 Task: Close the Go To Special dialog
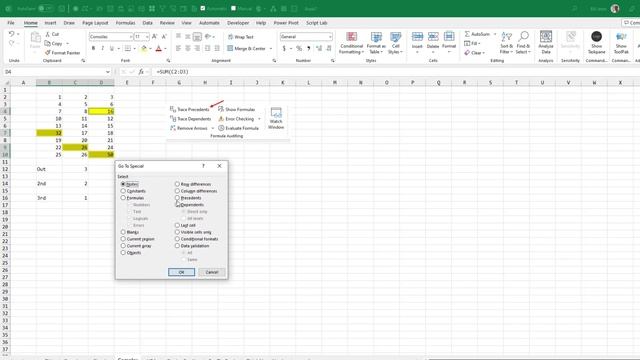tap(220, 166)
